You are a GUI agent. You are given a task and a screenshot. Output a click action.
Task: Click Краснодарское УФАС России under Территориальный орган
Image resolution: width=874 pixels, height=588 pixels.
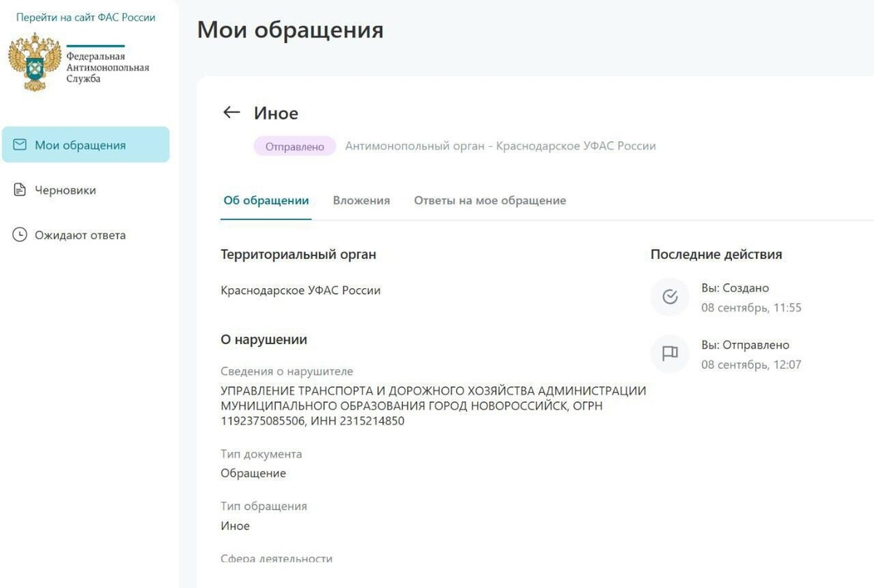301,290
